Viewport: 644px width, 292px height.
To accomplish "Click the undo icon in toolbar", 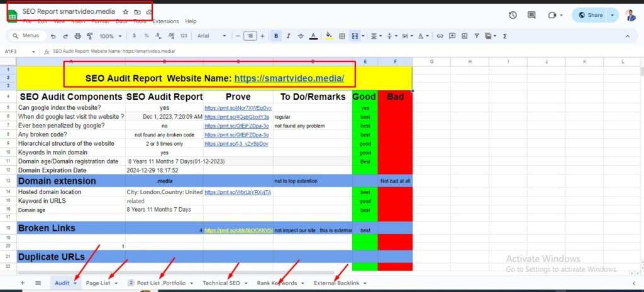I will coord(53,36).
